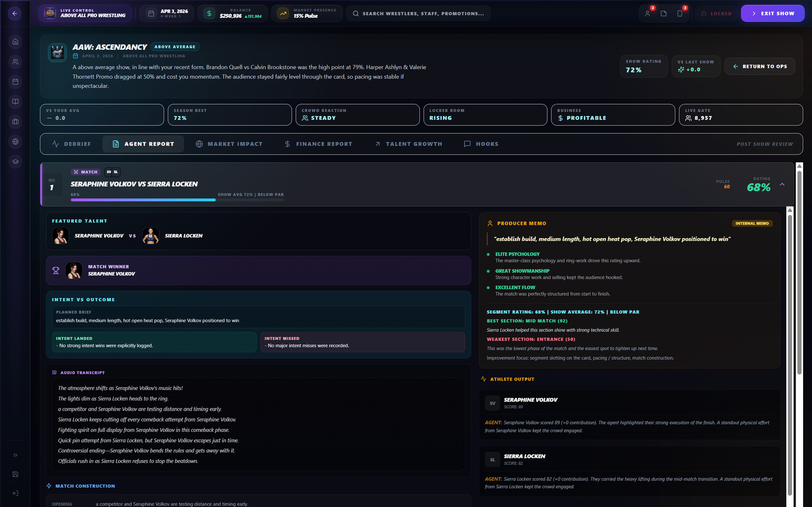
Task: Open the Briefcase icon in the sidebar
Action: (x=15, y=122)
